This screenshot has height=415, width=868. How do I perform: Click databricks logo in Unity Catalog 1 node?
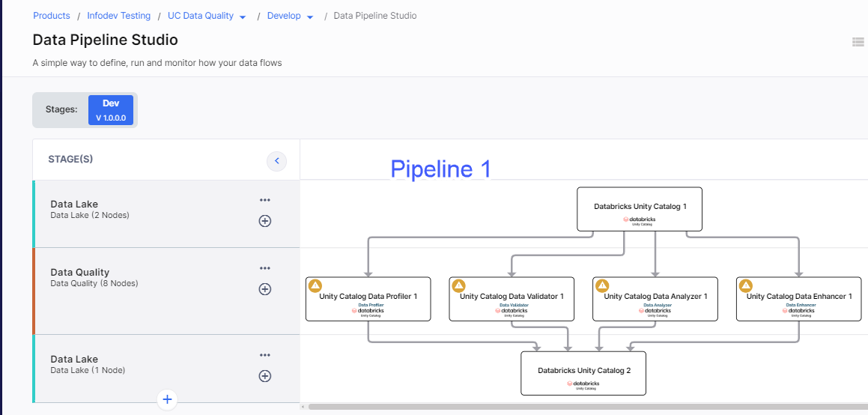point(640,219)
